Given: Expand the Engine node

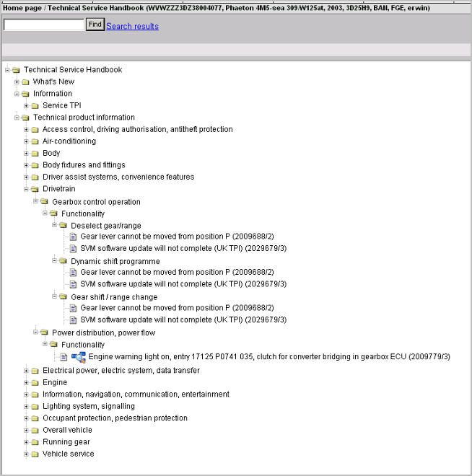Looking at the screenshot, I should click(x=27, y=383).
